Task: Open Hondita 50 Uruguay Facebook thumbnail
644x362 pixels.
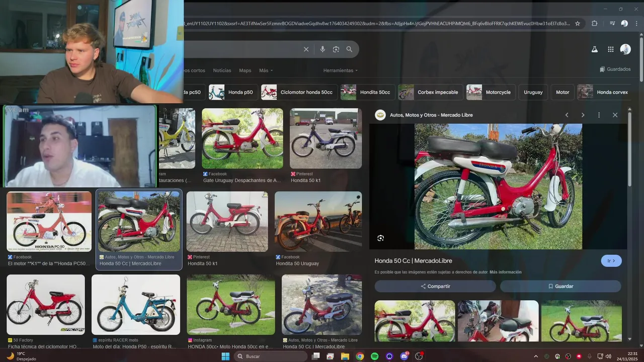Action: click(318, 221)
